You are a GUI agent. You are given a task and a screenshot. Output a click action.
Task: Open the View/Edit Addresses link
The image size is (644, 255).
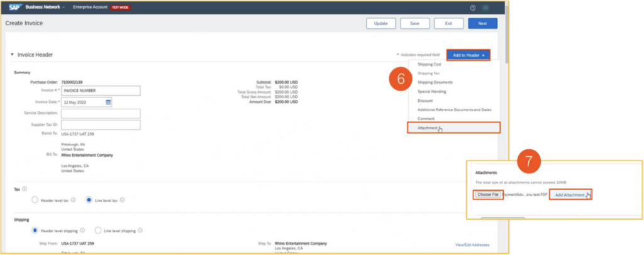click(472, 245)
